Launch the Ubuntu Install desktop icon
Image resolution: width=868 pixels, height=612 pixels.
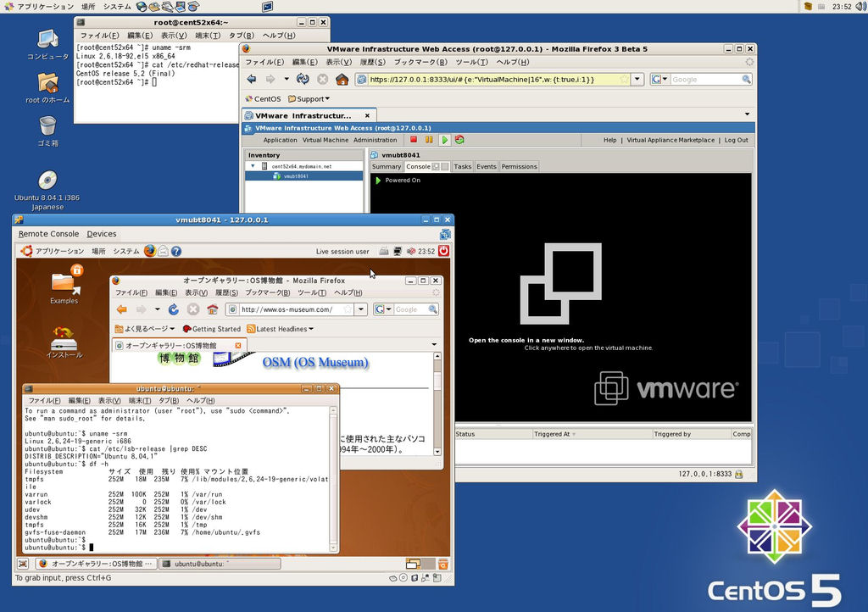[64, 342]
